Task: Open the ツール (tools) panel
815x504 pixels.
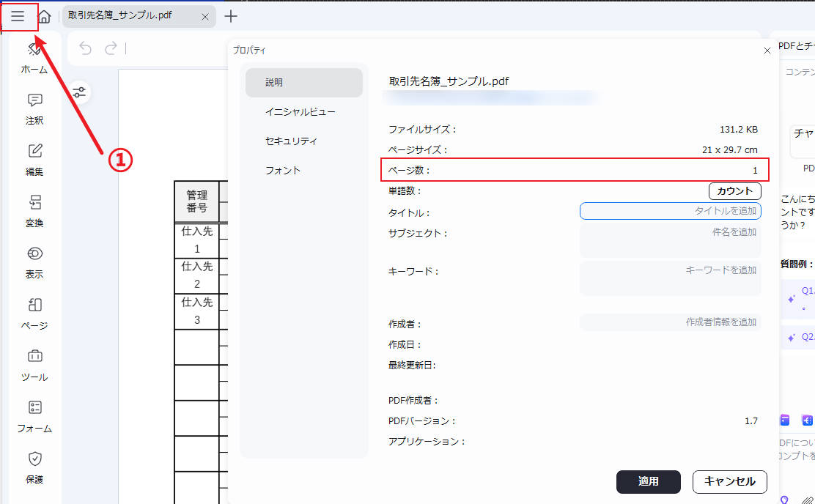Action: pos(34,365)
